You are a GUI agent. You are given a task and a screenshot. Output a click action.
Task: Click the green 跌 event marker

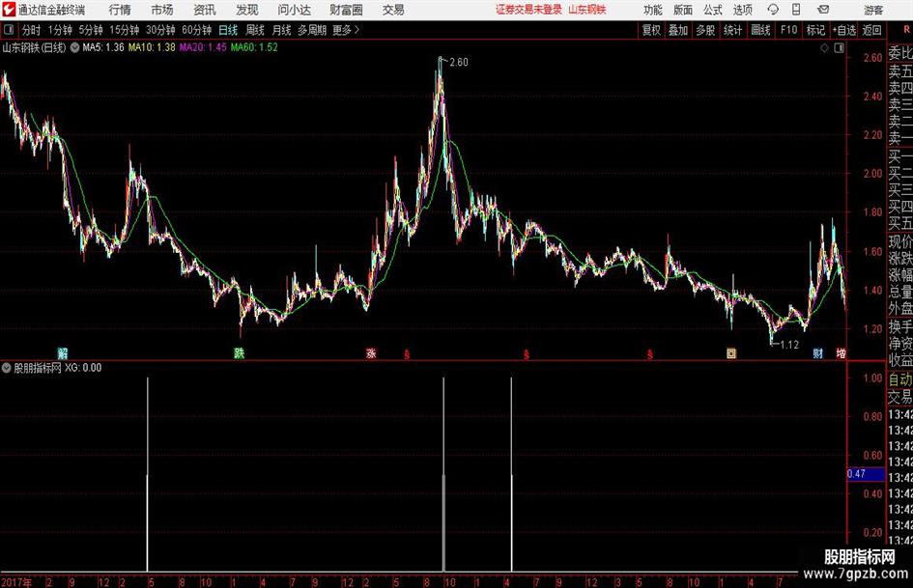240,352
